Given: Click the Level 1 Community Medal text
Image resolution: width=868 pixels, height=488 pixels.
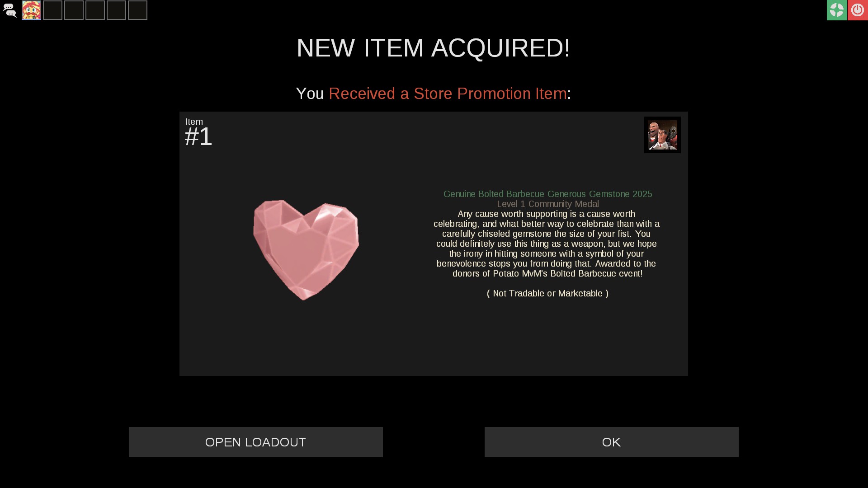Looking at the screenshot, I should click(547, 204).
